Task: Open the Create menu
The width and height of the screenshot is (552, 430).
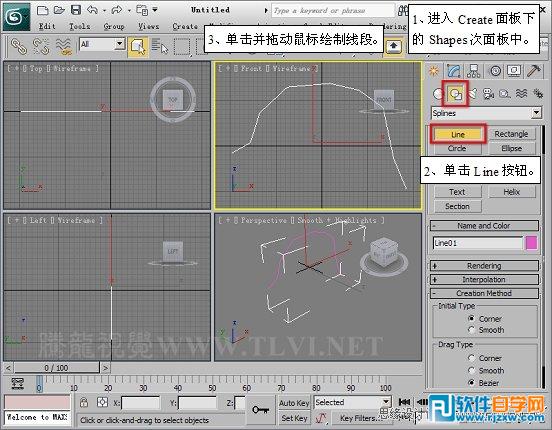Action: [185, 26]
